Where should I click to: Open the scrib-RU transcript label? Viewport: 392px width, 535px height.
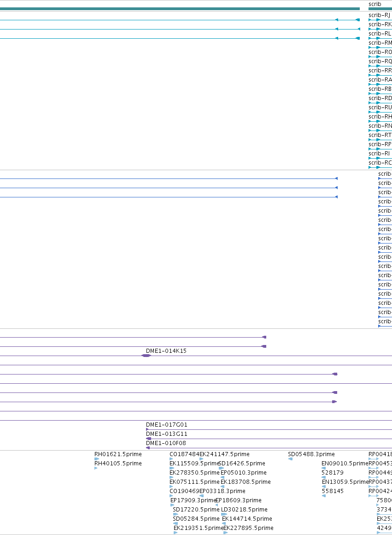(x=380, y=107)
